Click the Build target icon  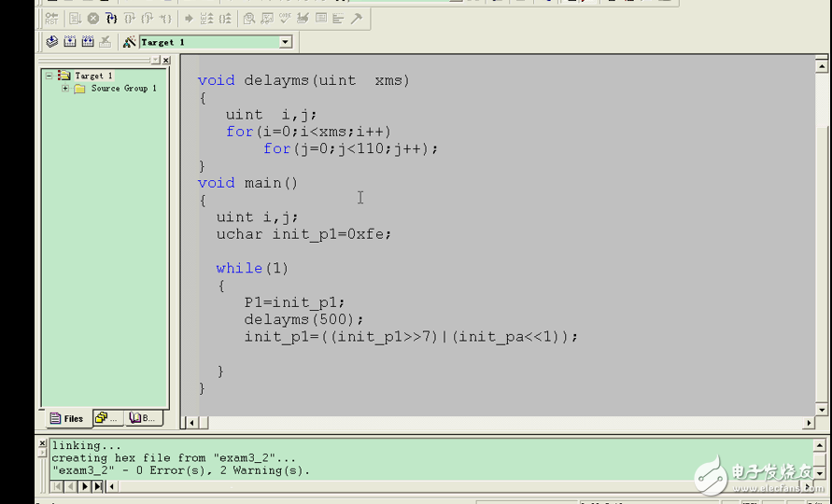tap(70, 41)
